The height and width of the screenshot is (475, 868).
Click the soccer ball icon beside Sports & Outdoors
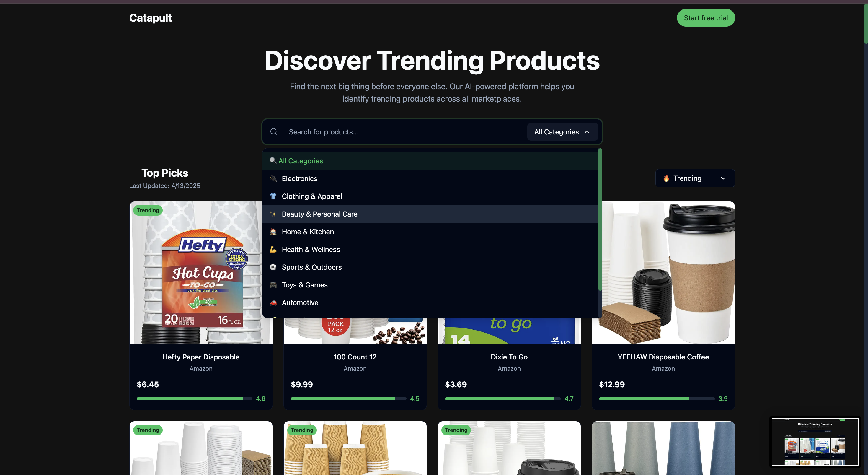coord(273,267)
